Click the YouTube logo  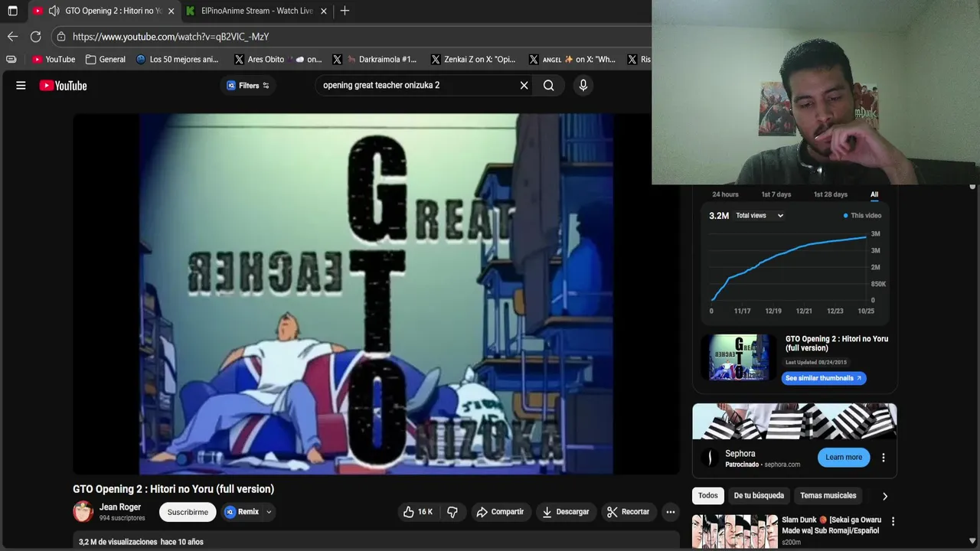click(x=64, y=86)
